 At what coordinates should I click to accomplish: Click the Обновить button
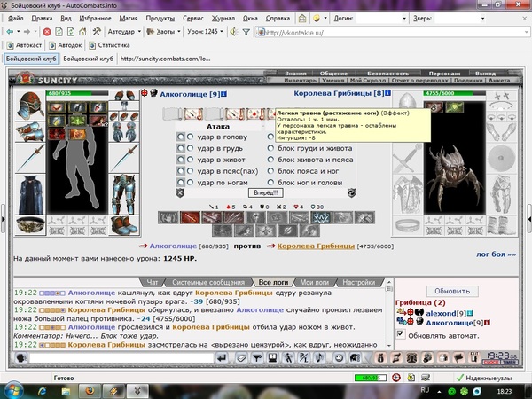[x=452, y=291]
